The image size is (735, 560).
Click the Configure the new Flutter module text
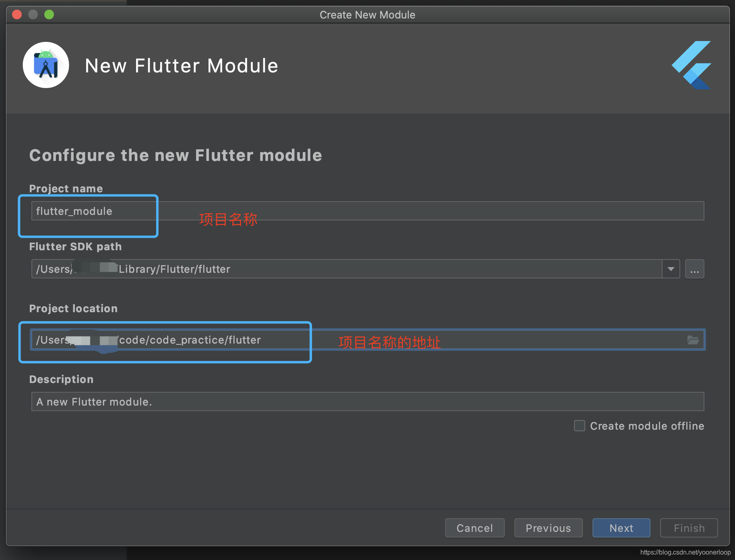(x=175, y=155)
